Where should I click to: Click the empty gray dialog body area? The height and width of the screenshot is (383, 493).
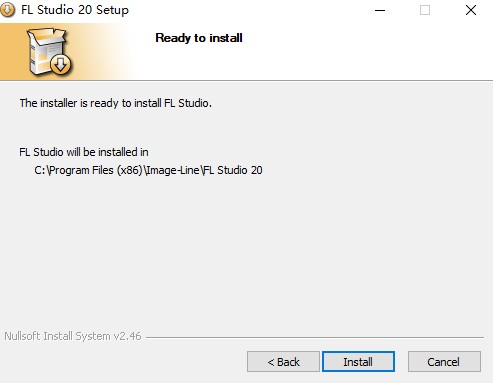246,253
